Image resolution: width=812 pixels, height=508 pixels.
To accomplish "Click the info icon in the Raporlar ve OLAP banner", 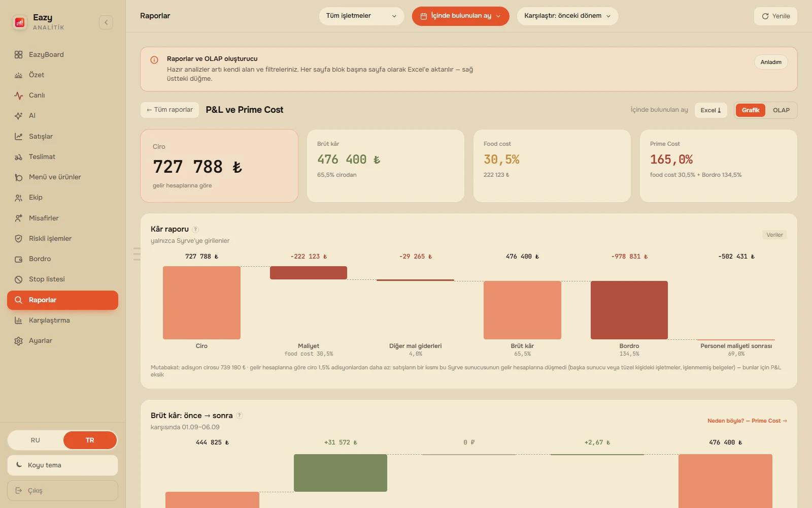I will (154, 60).
